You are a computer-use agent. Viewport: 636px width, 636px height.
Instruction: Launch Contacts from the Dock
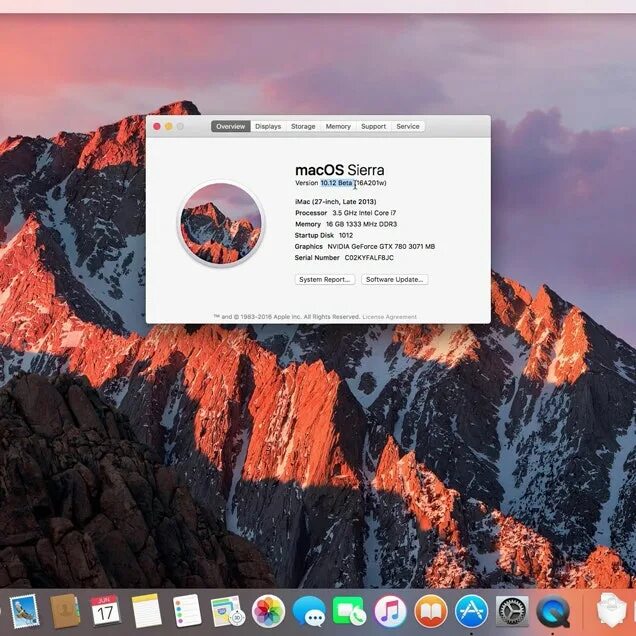coord(65,611)
